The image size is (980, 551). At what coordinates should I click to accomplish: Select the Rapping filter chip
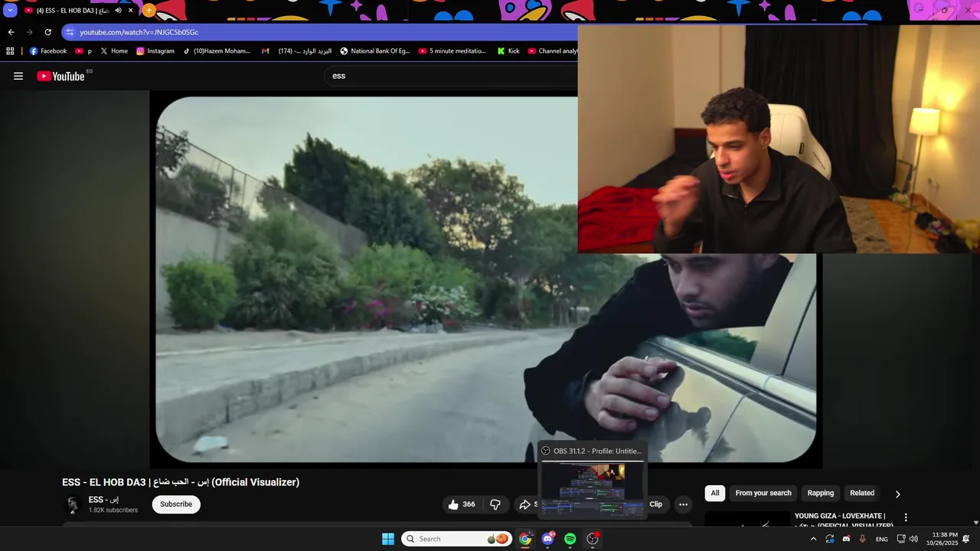(x=820, y=493)
